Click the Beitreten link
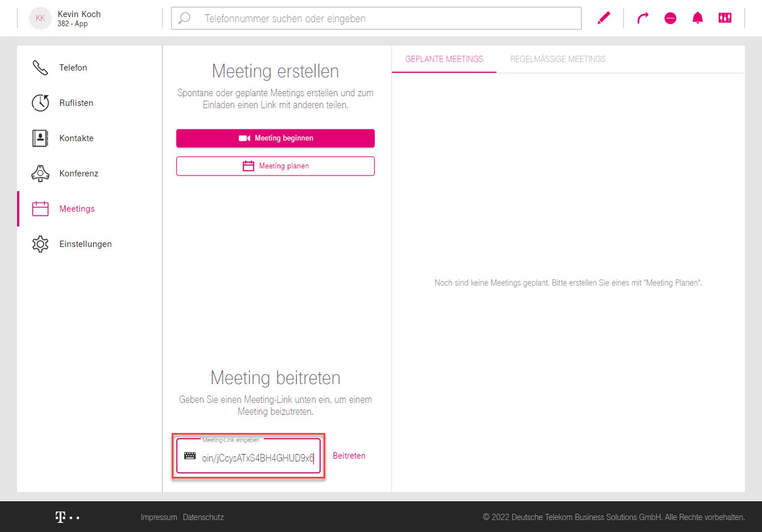The width and height of the screenshot is (762, 532). (349, 456)
